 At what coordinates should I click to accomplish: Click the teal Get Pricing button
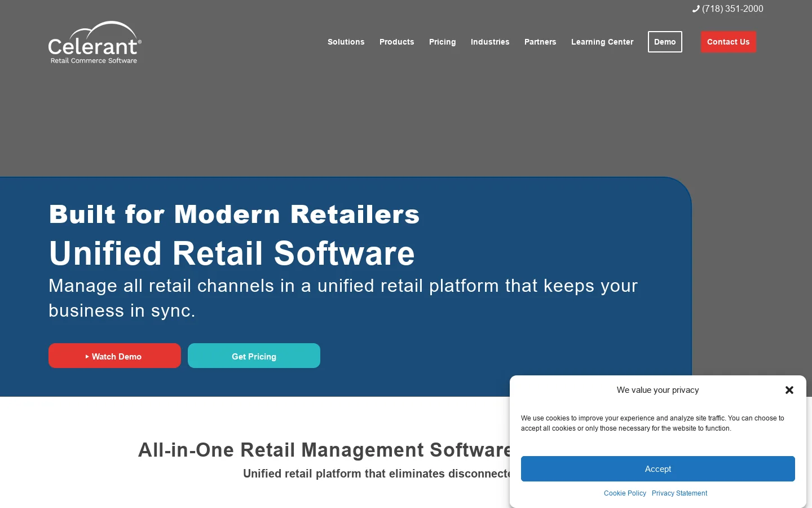pos(254,356)
